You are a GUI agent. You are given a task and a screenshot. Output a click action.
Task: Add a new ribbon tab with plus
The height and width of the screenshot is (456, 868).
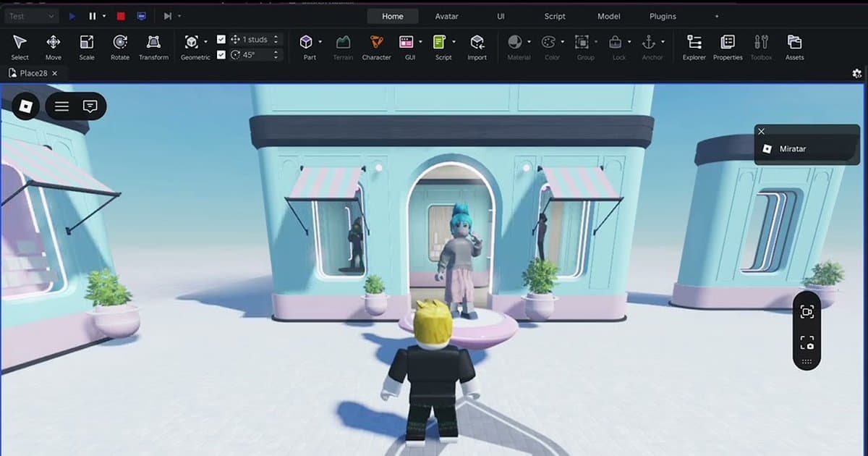(717, 16)
